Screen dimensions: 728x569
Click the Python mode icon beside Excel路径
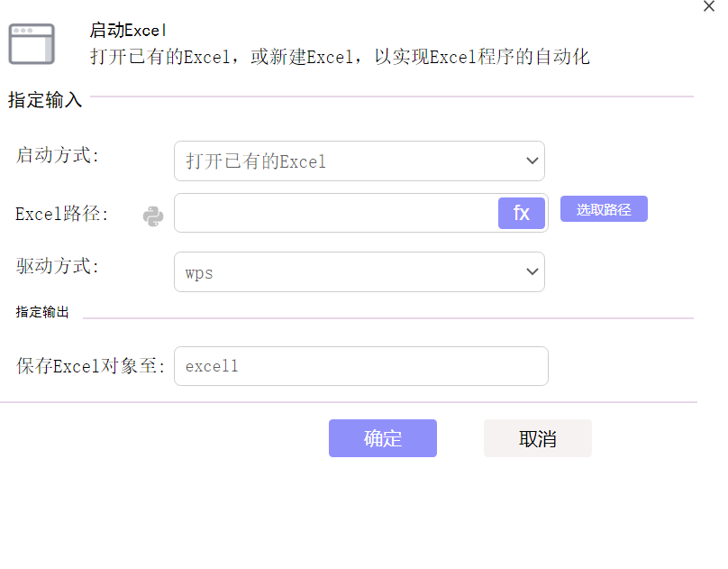coord(153,216)
